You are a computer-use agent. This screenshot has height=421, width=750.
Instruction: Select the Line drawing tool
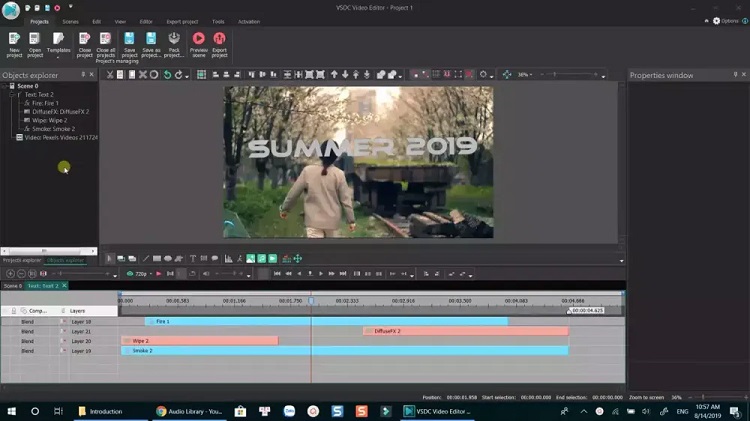click(x=146, y=259)
